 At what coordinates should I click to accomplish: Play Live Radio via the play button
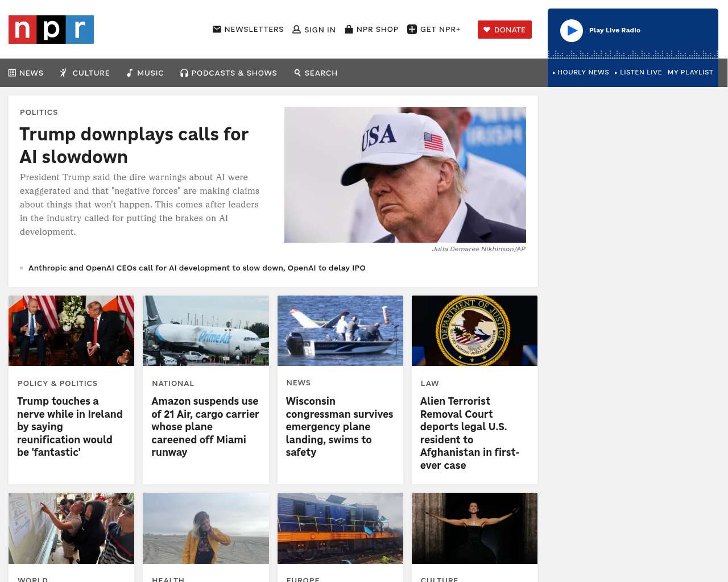(572, 31)
